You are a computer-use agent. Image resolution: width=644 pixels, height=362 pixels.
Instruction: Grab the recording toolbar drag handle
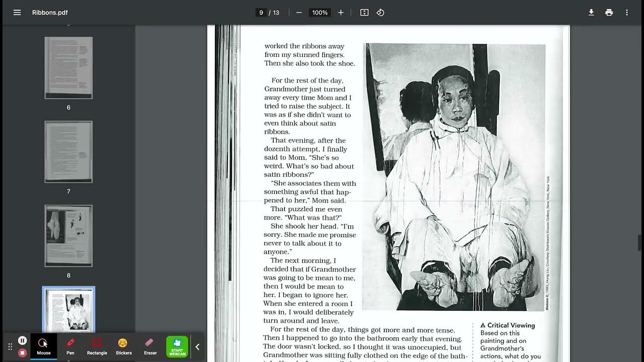(x=10, y=346)
